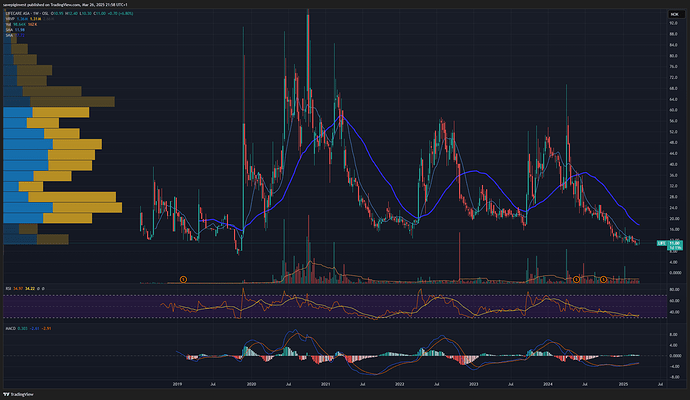Click the 2023 label on time axis
The image size is (690, 400).
(474, 382)
